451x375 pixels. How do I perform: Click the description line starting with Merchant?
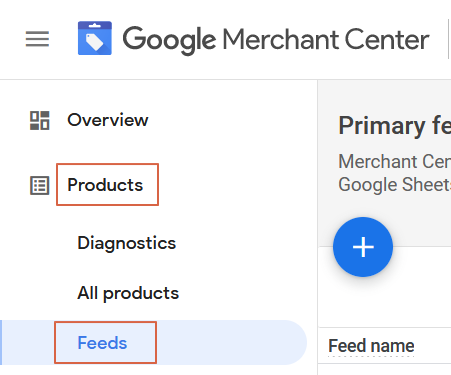(395, 162)
